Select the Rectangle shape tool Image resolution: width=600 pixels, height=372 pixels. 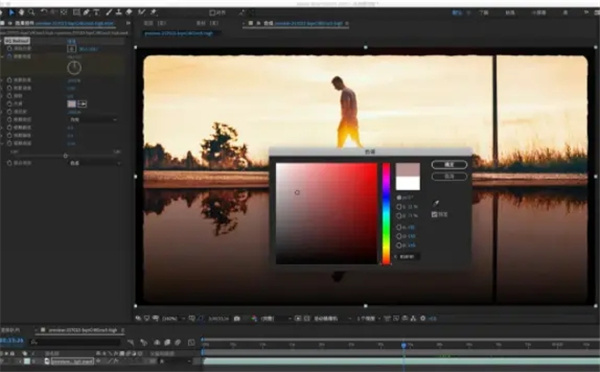click(77, 12)
